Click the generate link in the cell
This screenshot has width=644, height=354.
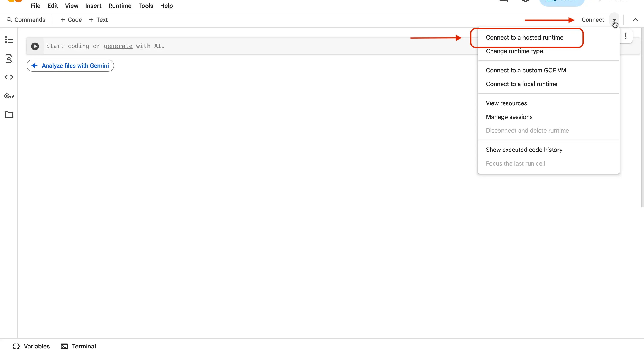(x=118, y=46)
